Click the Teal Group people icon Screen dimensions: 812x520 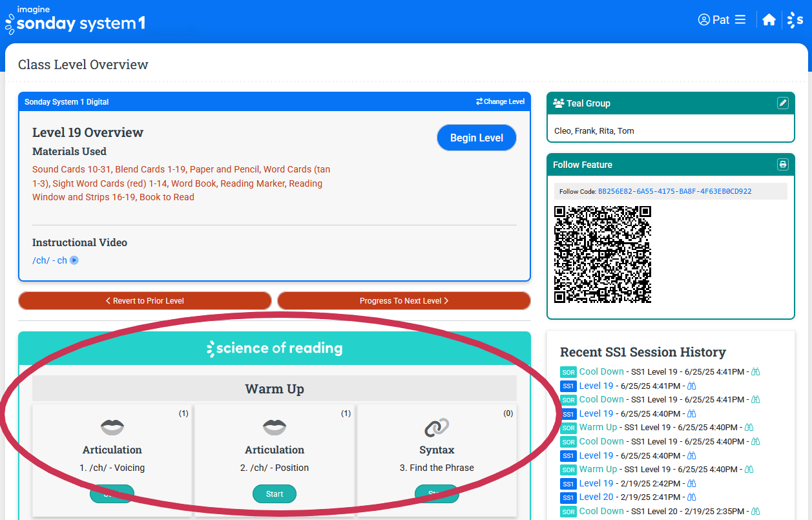tap(559, 103)
